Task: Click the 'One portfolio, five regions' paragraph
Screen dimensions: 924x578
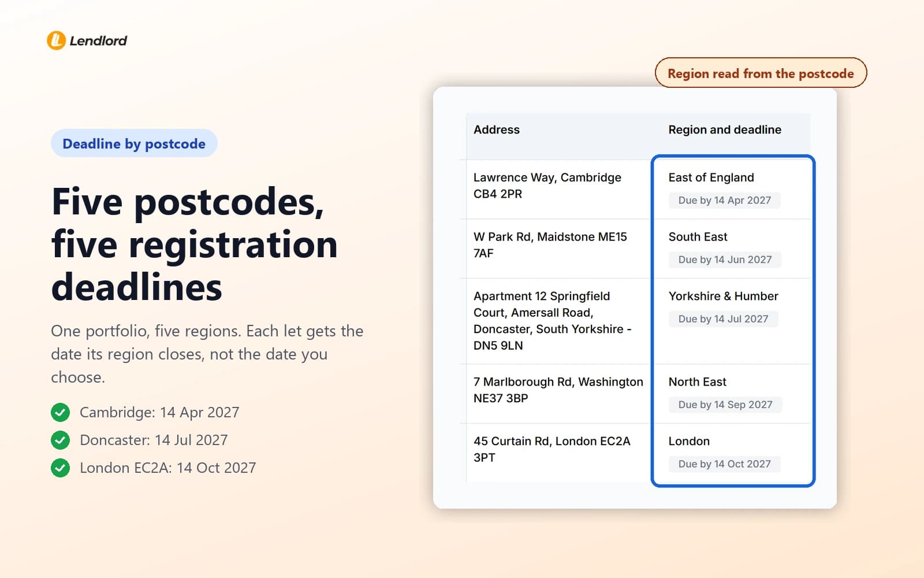Action: (x=207, y=354)
